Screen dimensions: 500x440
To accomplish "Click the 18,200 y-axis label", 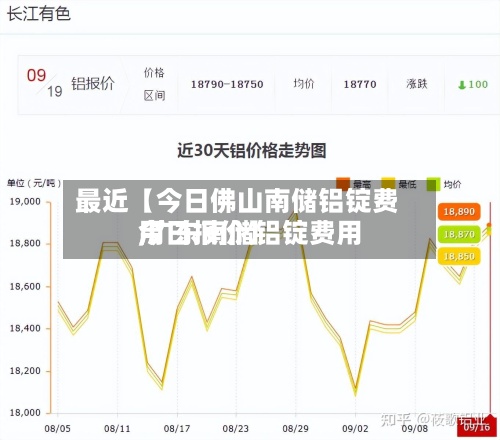I will coord(25,371).
